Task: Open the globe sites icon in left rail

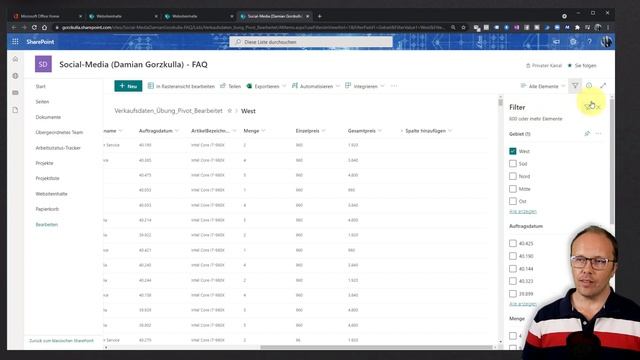Action: (16, 76)
